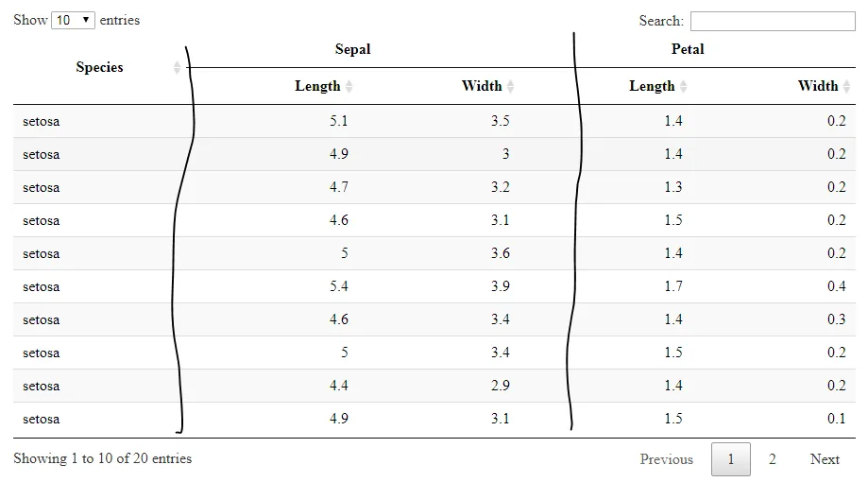This screenshot has width=868, height=482.
Task: Click Petal Width sort arrows icon
Action: tap(846, 86)
